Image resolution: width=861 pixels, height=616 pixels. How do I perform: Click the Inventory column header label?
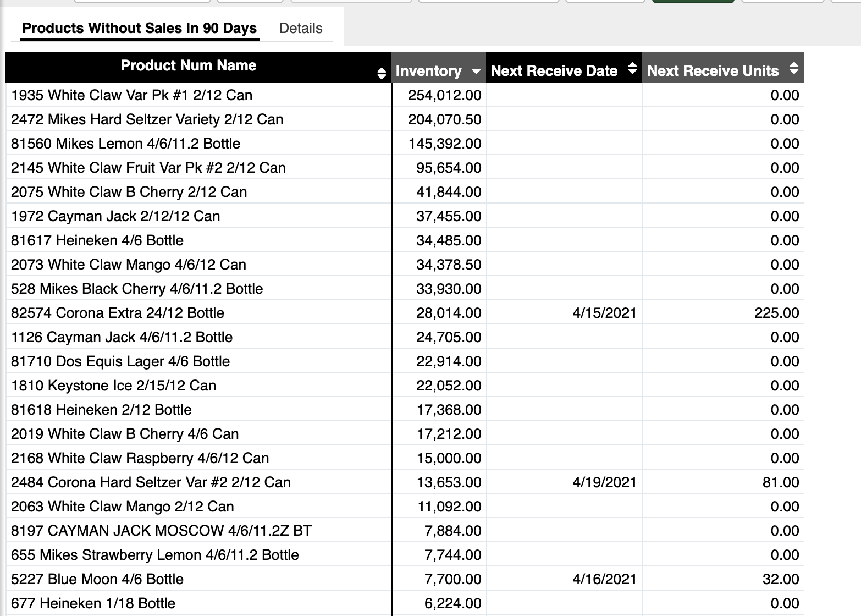point(428,71)
